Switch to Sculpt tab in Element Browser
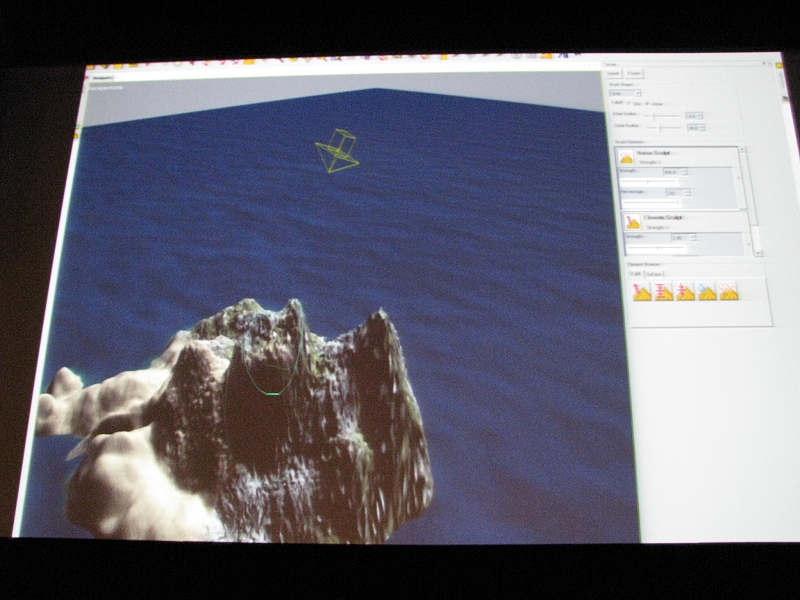Viewport: 800px width, 600px height. (635, 274)
